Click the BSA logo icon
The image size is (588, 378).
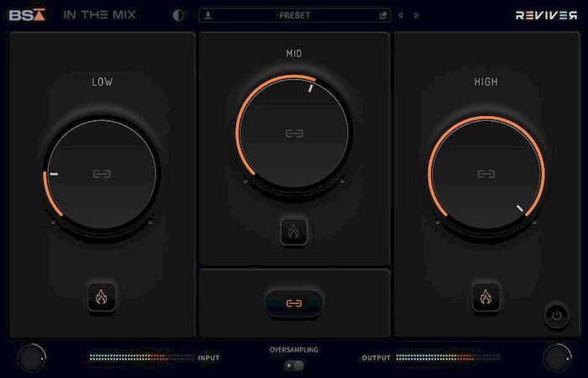click(27, 15)
